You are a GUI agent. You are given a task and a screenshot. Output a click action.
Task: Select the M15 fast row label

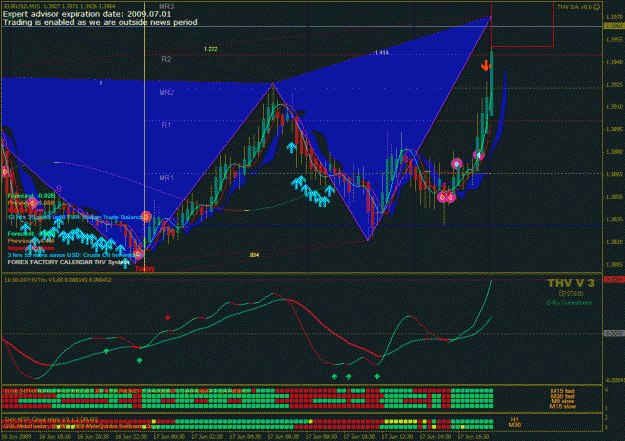pos(562,391)
